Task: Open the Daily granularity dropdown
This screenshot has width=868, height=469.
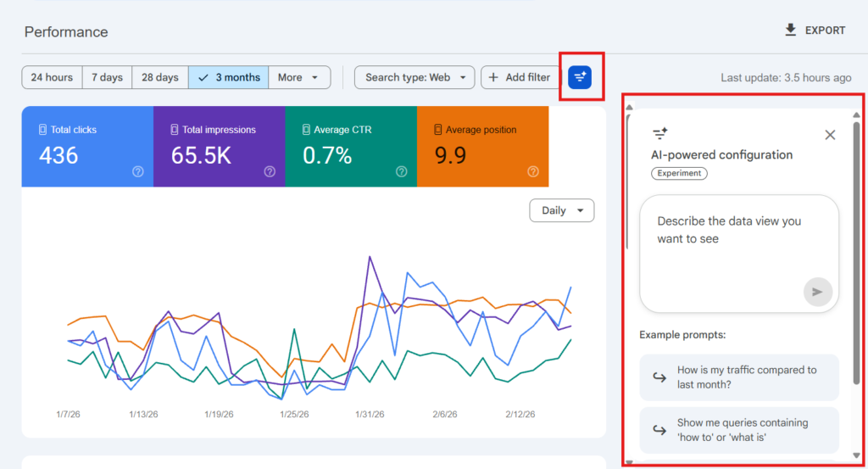Action: pos(561,210)
